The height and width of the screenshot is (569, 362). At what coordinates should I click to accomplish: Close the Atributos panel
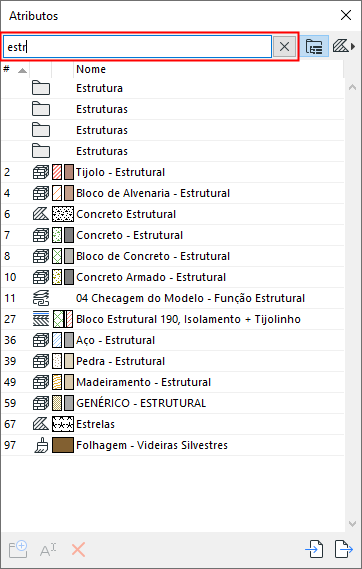(x=346, y=15)
